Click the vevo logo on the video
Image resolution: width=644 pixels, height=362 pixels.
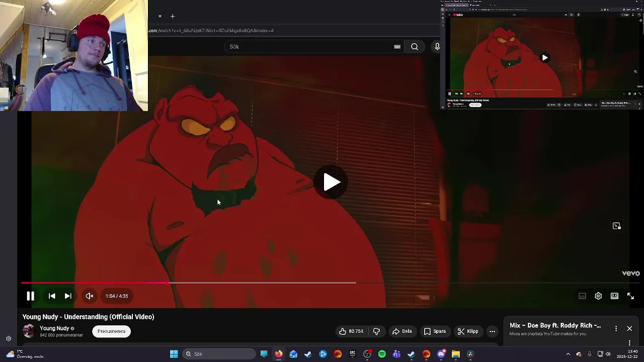tap(630, 274)
